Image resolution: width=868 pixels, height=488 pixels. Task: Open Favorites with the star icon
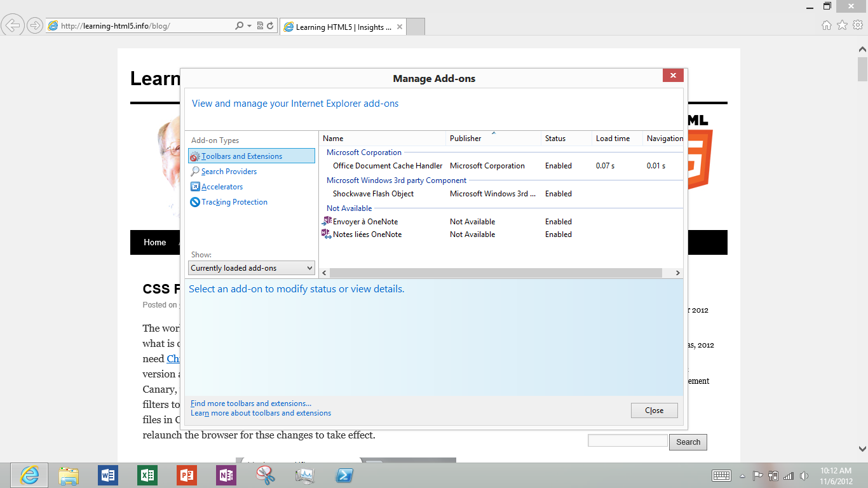pyautogui.click(x=843, y=25)
